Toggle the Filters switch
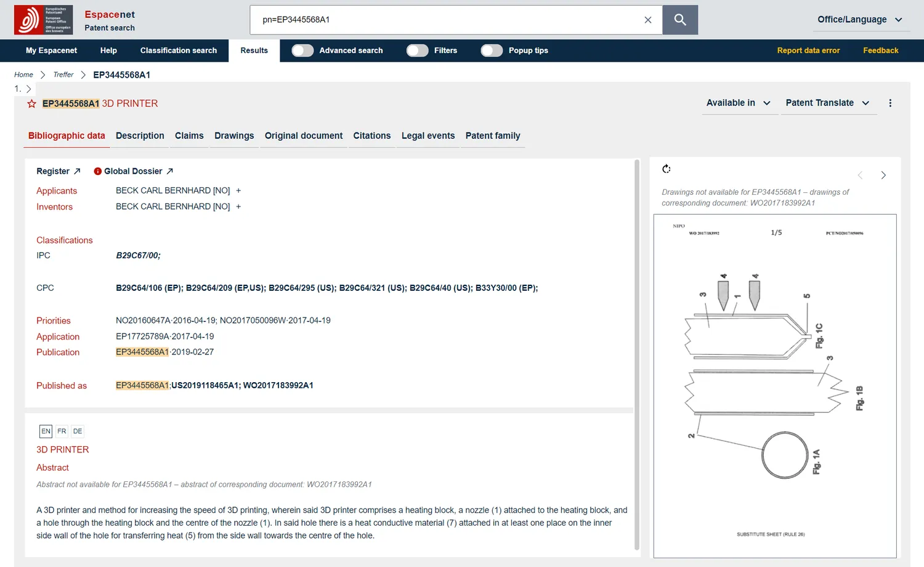Image resolution: width=924 pixels, height=567 pixels. point(417,51)
